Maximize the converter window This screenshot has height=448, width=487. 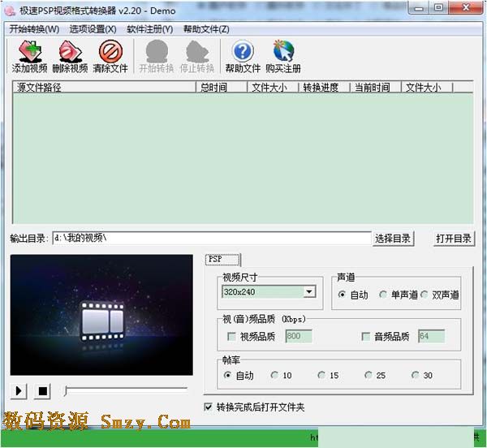[x=438, y=8]
